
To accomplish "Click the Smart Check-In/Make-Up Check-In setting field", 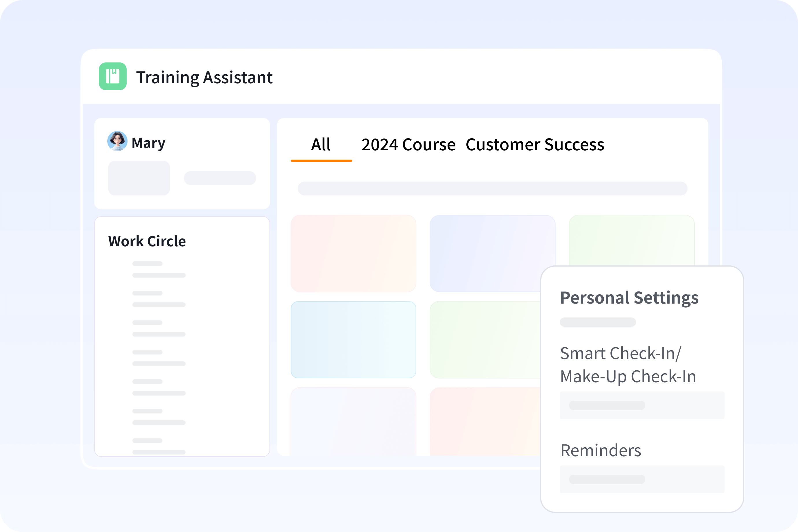I will (642, 405).
